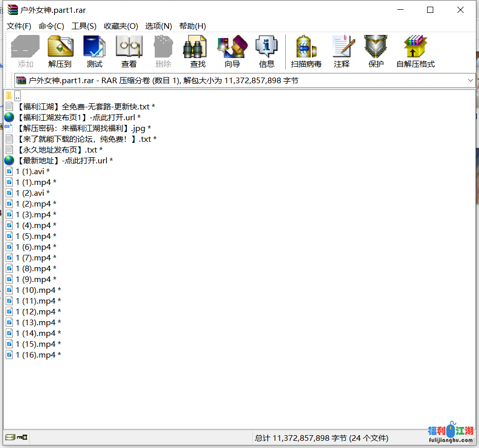Show archive Info (信息) icon

click(266, 51)
